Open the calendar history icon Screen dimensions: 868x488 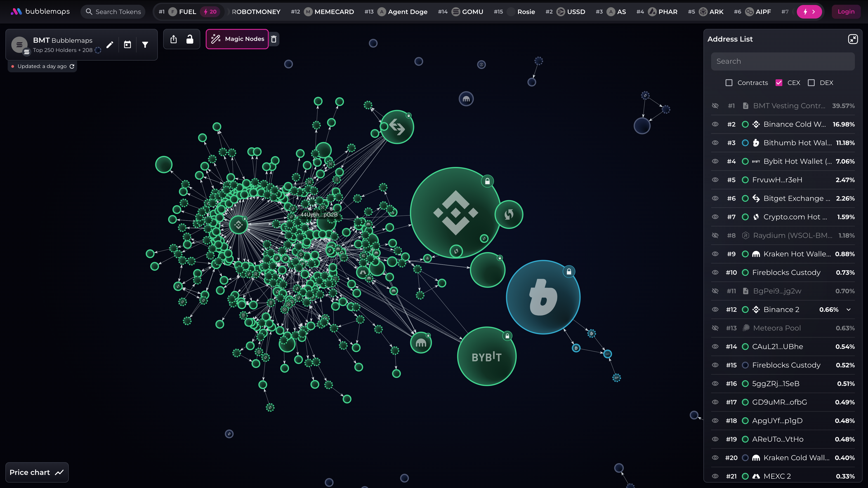point(127,45)
